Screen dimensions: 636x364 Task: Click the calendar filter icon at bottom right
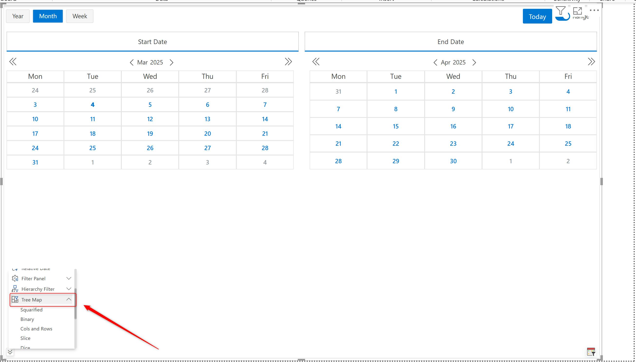point(591,352)
